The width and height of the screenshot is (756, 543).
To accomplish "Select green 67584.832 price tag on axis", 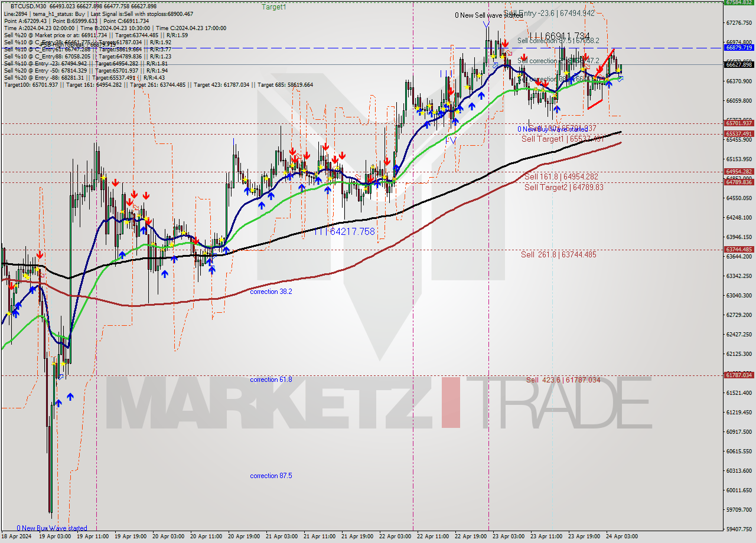I will point(738,2).
